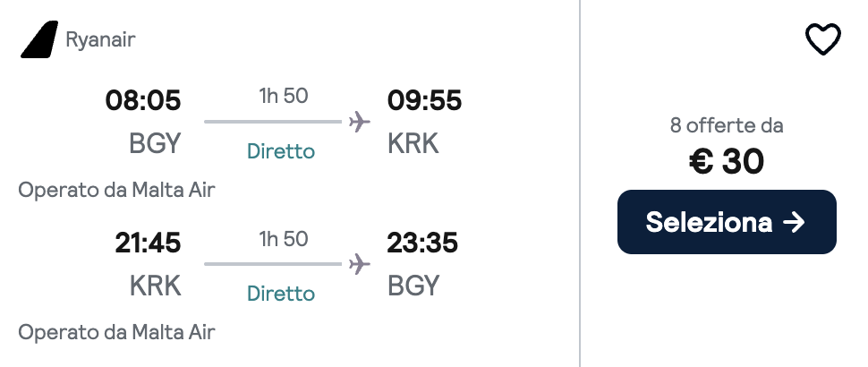Click the Ryanair airline logo
This screenshot has width=868, height=367.
pyautogui.click(x=38, y=40)
